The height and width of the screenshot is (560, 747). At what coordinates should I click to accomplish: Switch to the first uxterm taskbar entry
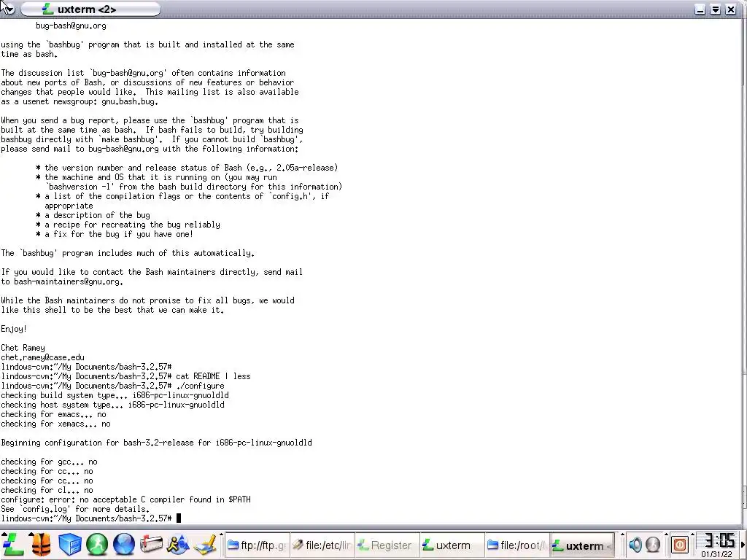[x=452, y=545]
